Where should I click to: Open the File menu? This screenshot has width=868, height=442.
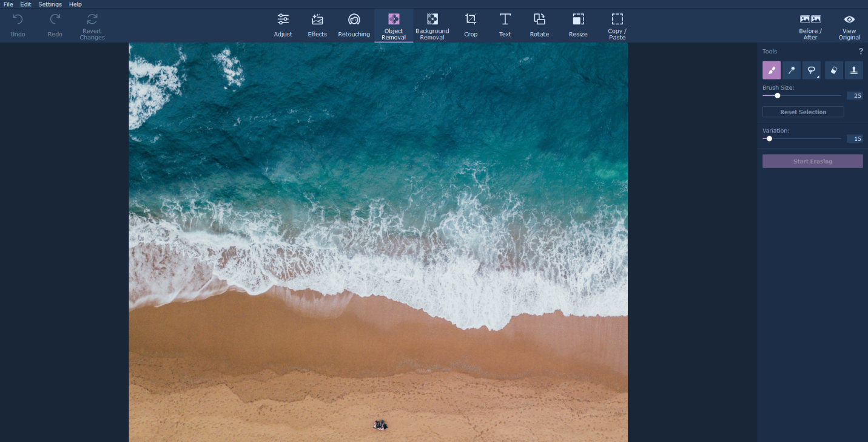[8, 4]
